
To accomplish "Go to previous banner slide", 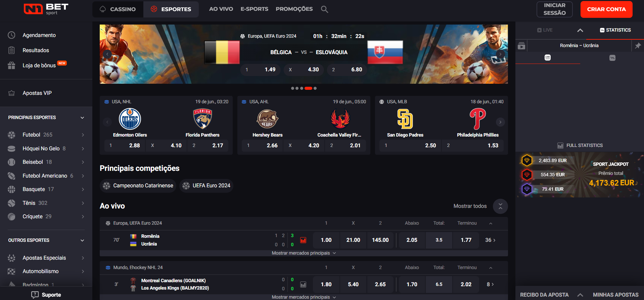I will point(107,54).
